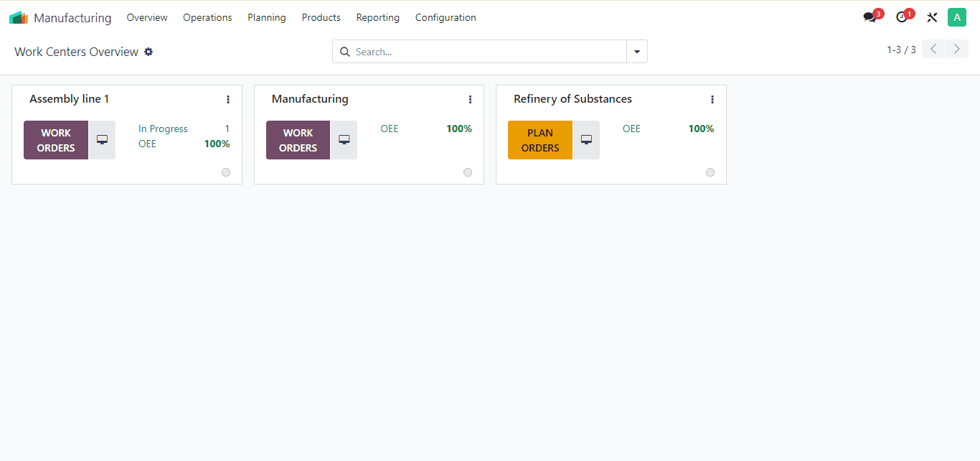The image size is (980, 461).
Task: Open the Configuration menu
Action: click(446, 18)
